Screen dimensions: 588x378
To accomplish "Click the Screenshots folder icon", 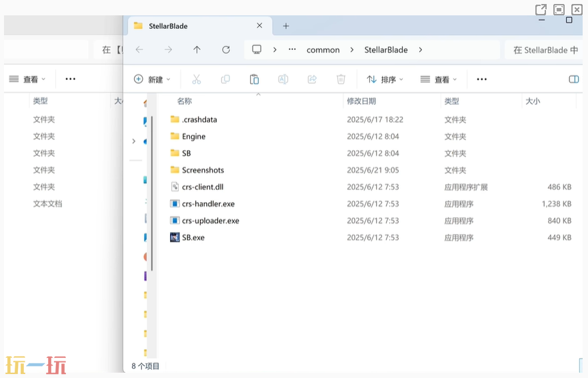I will pyautogui.click(x=175, y=170).
